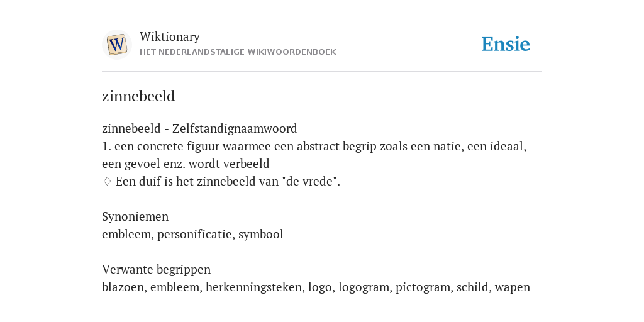The image size is (644, 322).
Task: Click the synonym 'embleem' under Synoniemen
Action: (126, 234)
